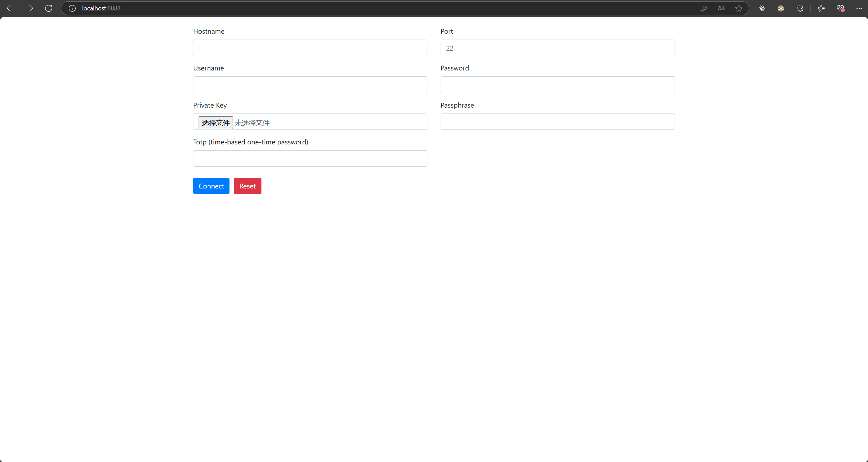Open the Favorites list icon

tap(821, 8)
